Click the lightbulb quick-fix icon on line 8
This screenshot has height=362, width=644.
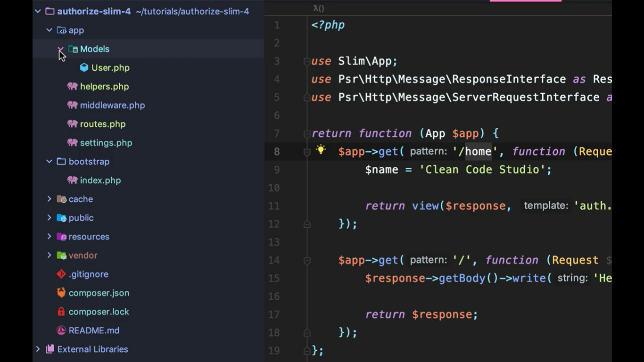pyautogui.click(x=321, y=150)
